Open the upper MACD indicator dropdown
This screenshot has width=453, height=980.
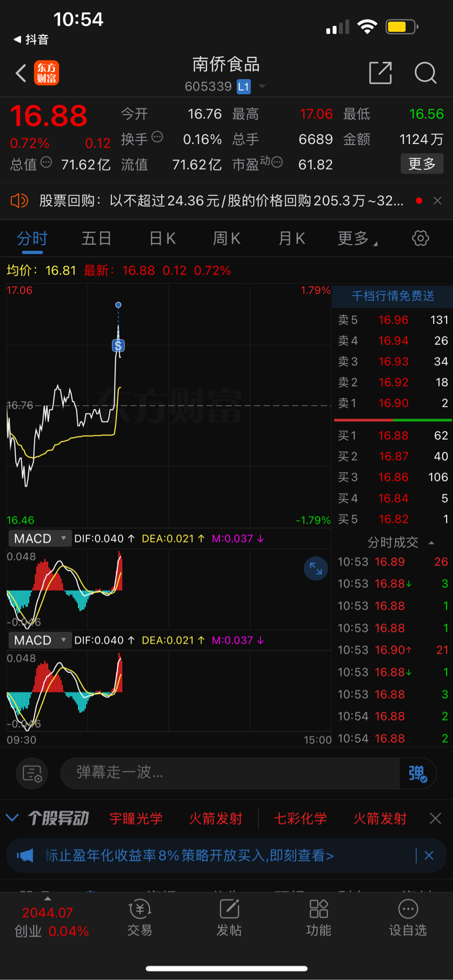tap(40, 538)
